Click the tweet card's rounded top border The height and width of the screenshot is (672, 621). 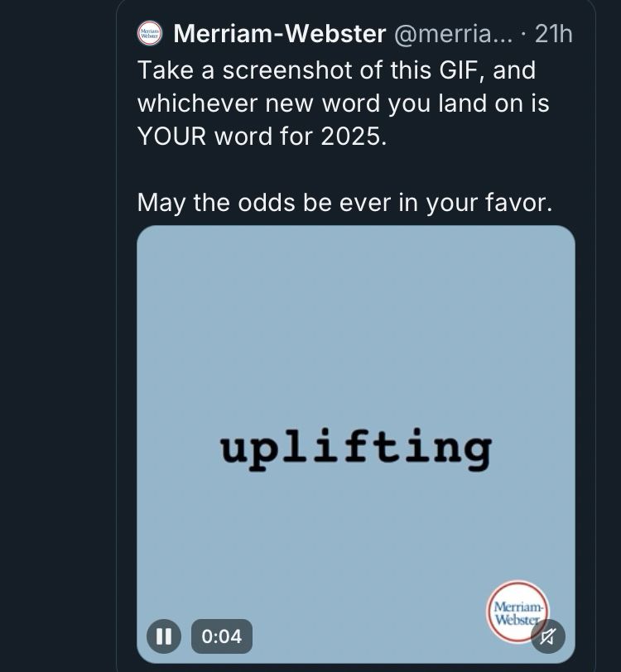coord(356,1)
